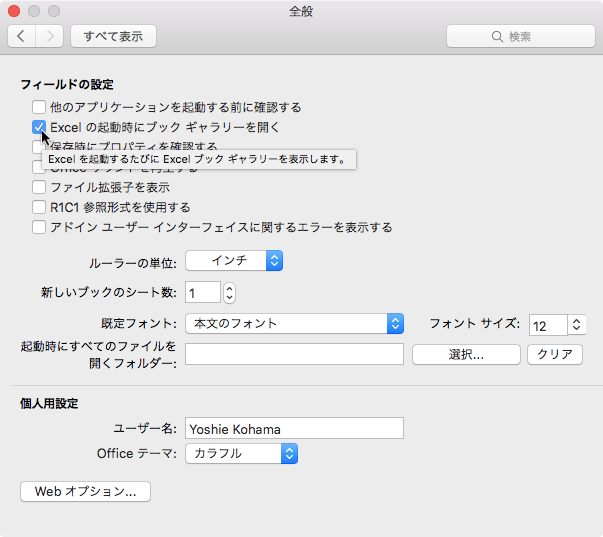Go back with the left arrow button
The width and height of the screenshot is (603, 537).
pos(22,36)
